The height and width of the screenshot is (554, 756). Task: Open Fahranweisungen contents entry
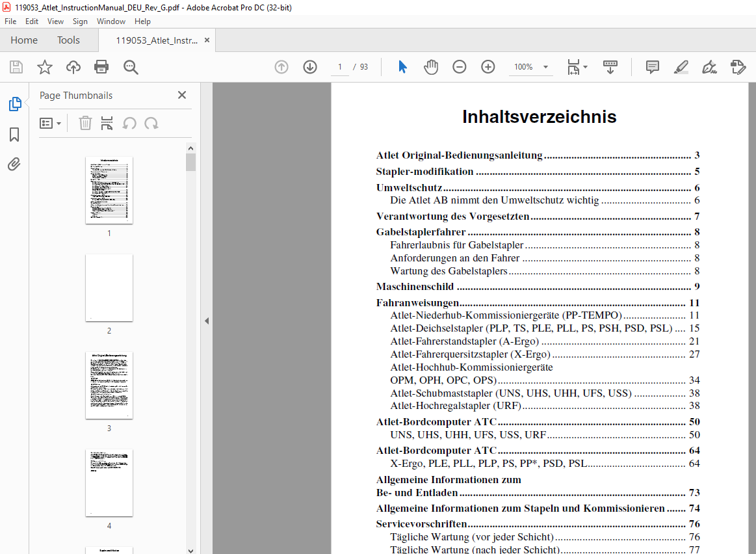[538, 303]
